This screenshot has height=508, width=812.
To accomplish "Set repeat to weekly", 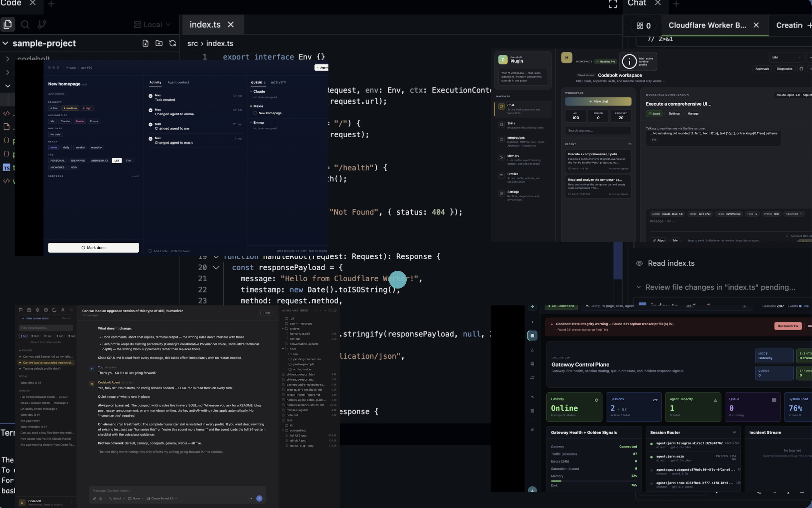I will [80, 148].
